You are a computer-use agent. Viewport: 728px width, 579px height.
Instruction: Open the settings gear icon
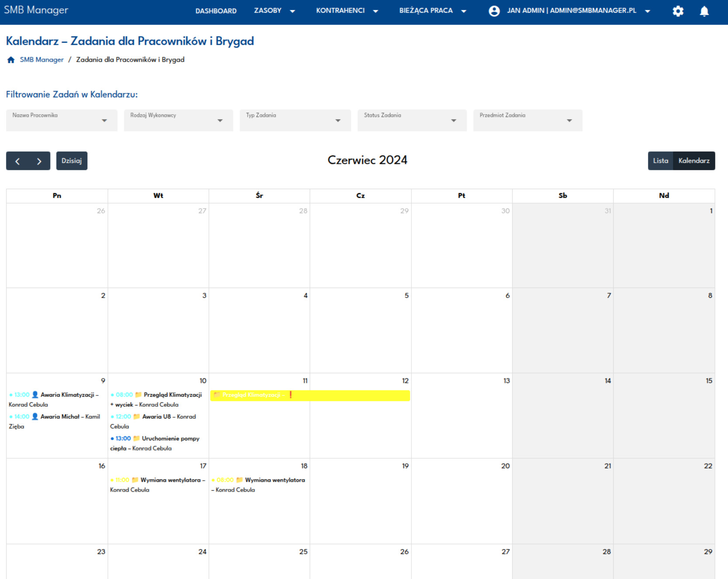[678, 11]
